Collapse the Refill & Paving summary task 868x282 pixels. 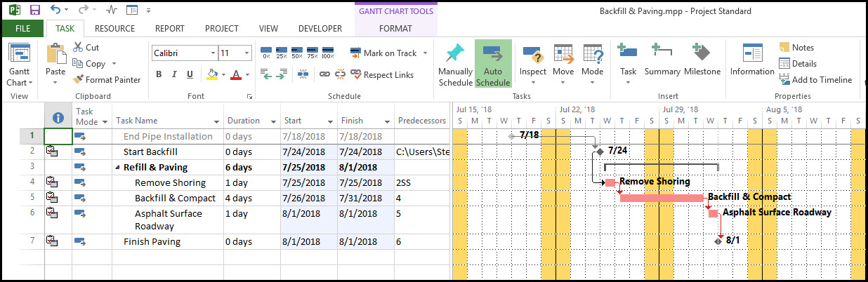117,168
